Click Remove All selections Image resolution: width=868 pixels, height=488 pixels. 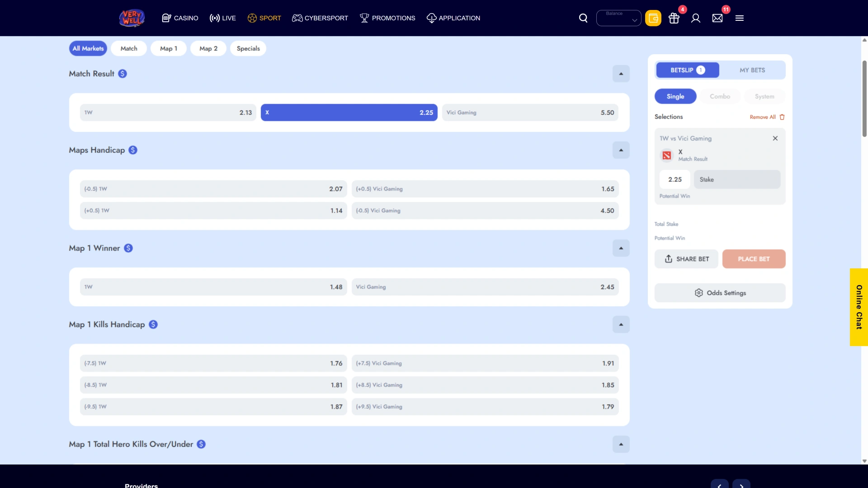pyautogui.click(x=763, y=117)
